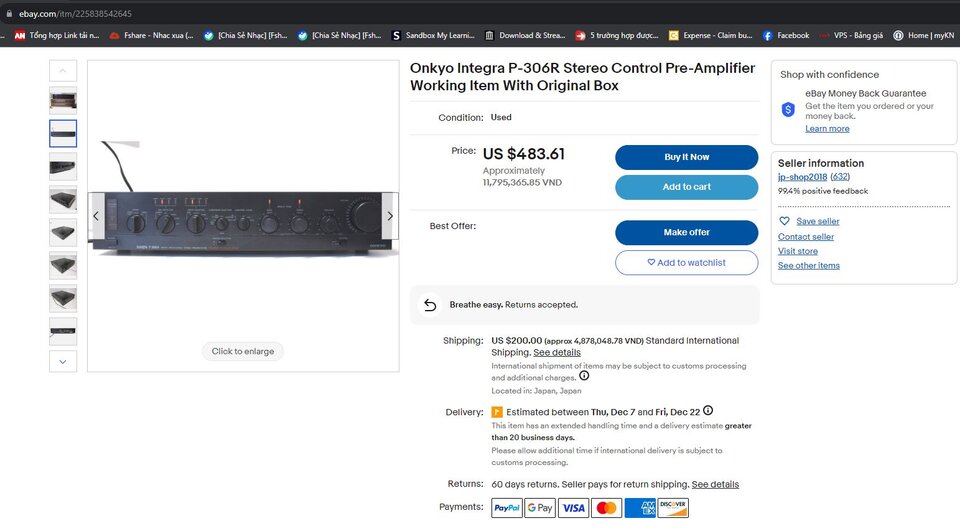The height and width of the screenshot is (531, 960).
Task: Open the VPS - Bảng giá bookmark
Action: [851, 36]
